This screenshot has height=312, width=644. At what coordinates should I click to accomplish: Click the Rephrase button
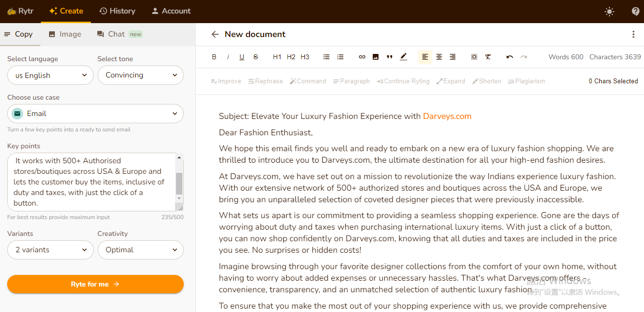click(265, 81)
